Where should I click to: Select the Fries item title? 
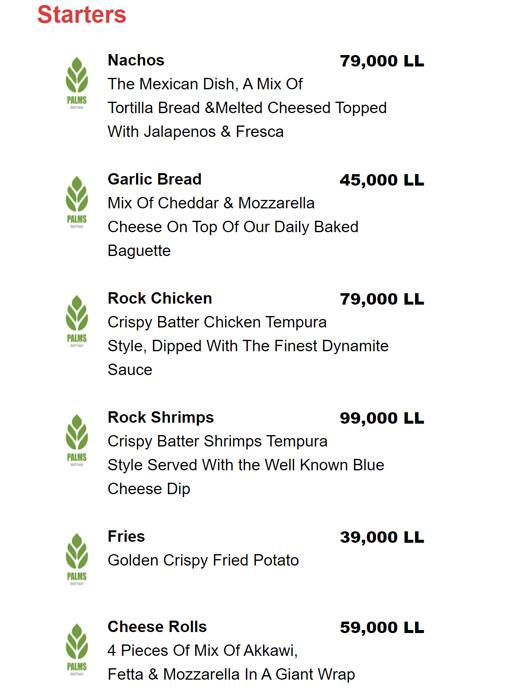click(x=126, y=536)
